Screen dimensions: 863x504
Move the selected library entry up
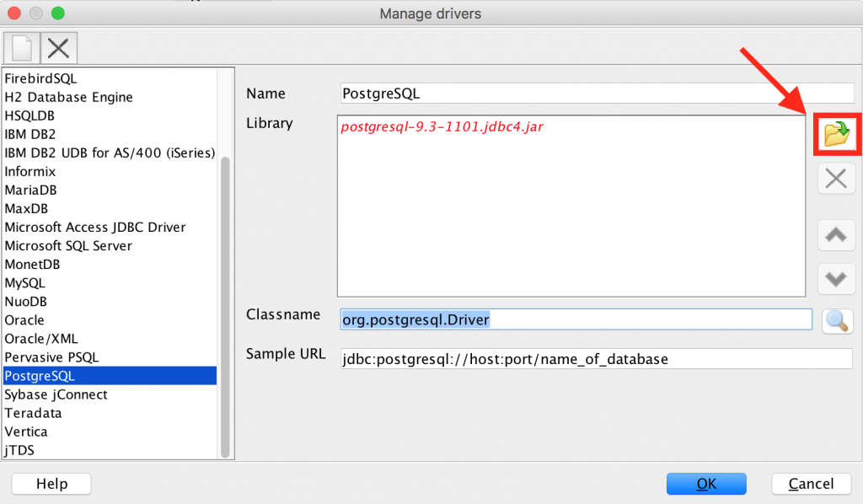point(836,235)
